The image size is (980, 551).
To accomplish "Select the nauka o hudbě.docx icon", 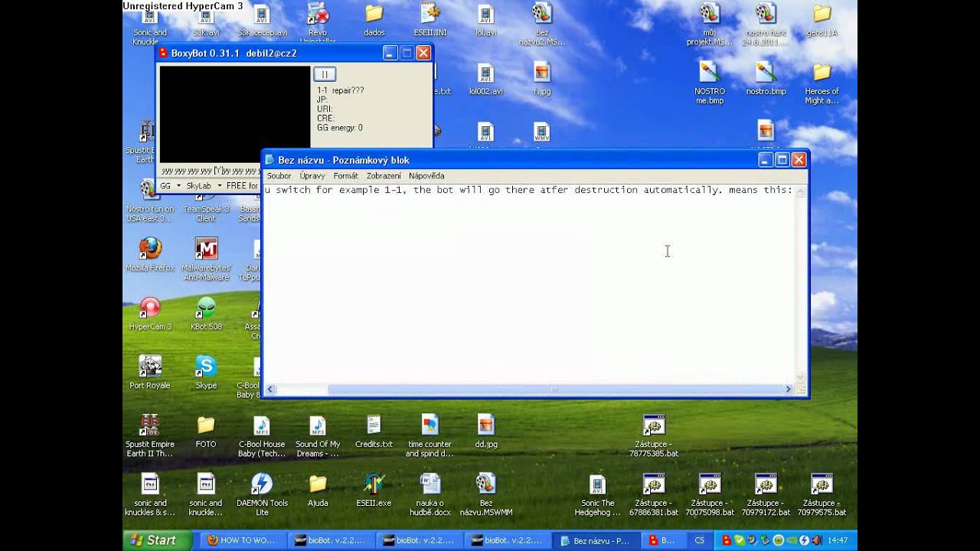I will [430, 494].
